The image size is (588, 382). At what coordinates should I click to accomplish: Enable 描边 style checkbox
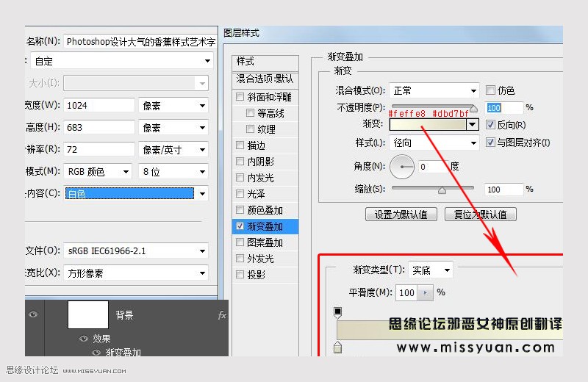tap(240, 145)
